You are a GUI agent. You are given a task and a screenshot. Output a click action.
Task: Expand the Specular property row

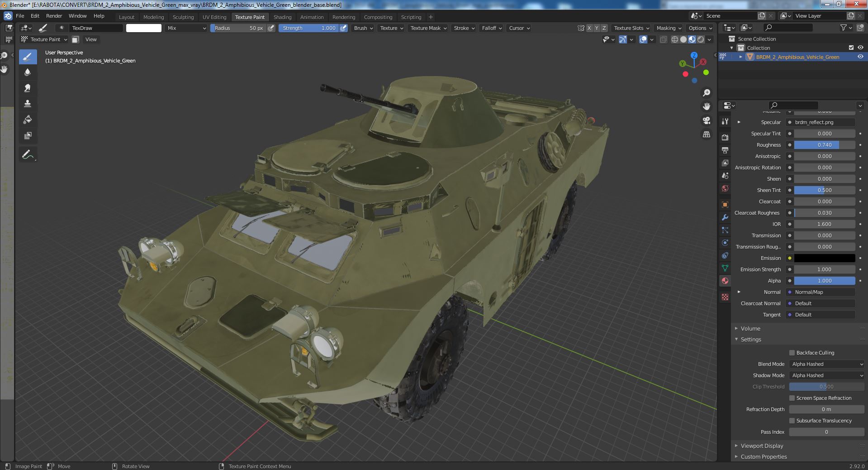(x=739, y=122)
